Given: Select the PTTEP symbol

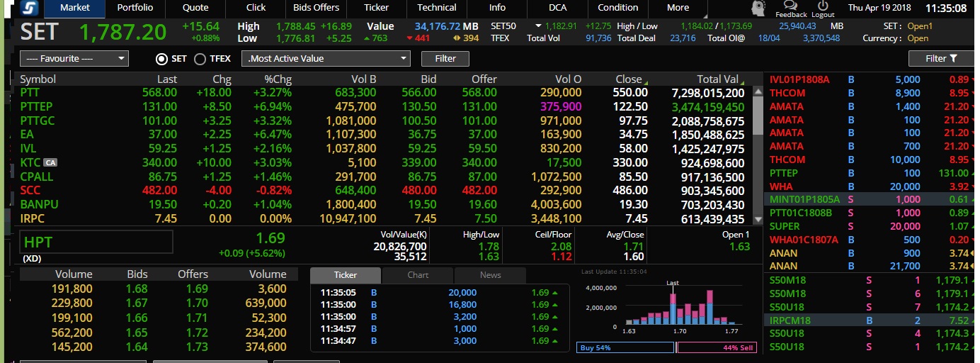Looking at the screenshot, I should point(37,106).
